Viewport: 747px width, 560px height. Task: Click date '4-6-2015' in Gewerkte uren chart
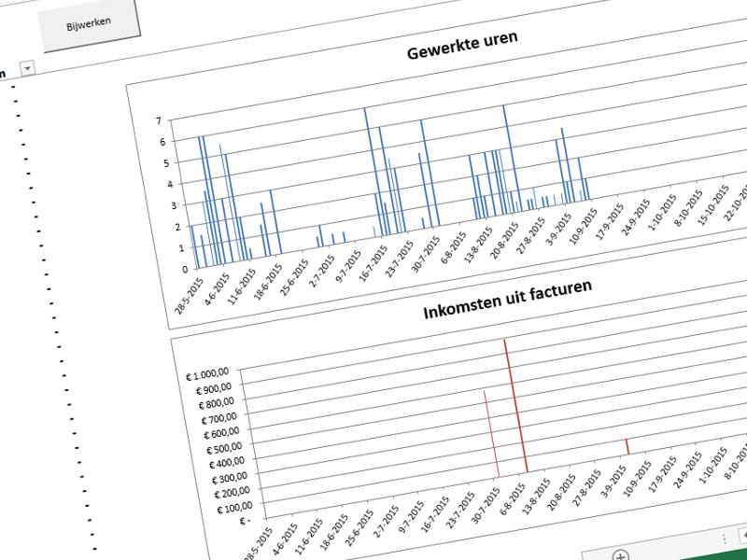[x=218, y=287]
